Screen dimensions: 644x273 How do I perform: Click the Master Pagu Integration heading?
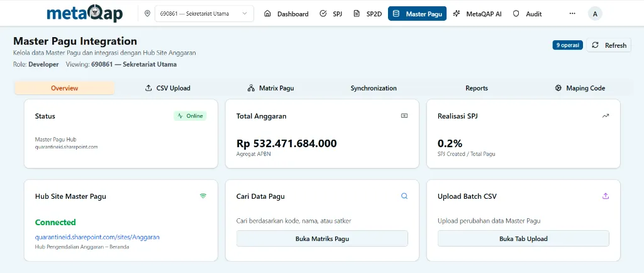(75, 41)
